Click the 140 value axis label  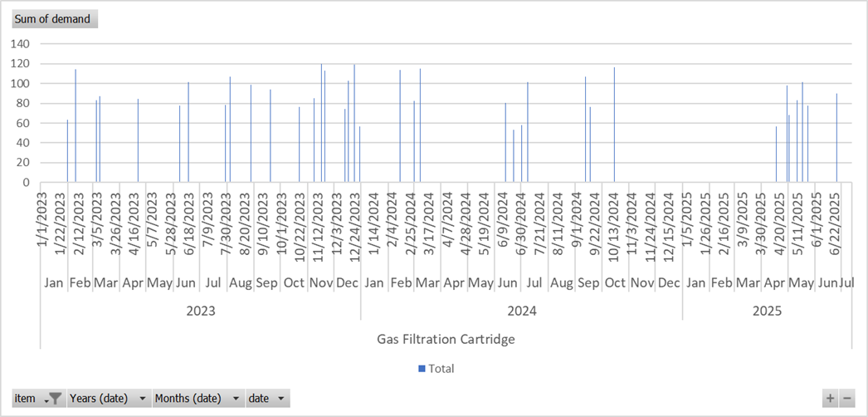tap(20, 44)
